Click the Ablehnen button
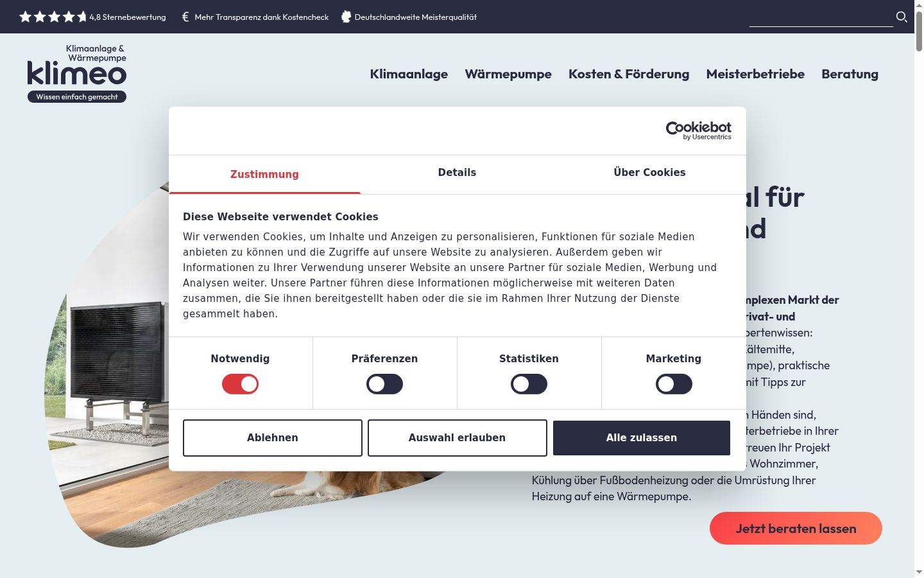This screenshot has width=924, height=578. tap(273, 438)
